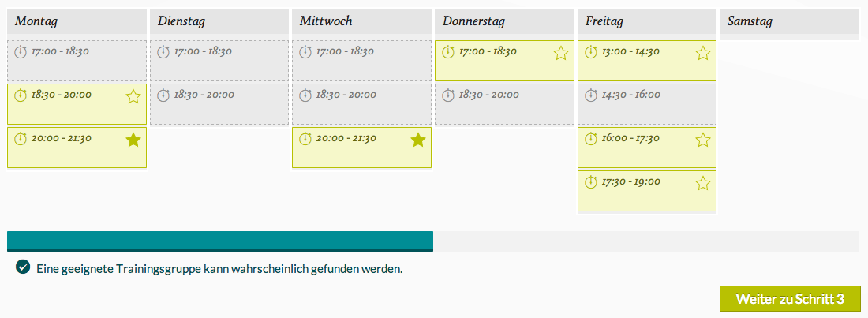Mark Friday 13:00 - 14:30 as favorite
Screen dimensions: 868x318
pyautogui.click(x=703, y=53)
